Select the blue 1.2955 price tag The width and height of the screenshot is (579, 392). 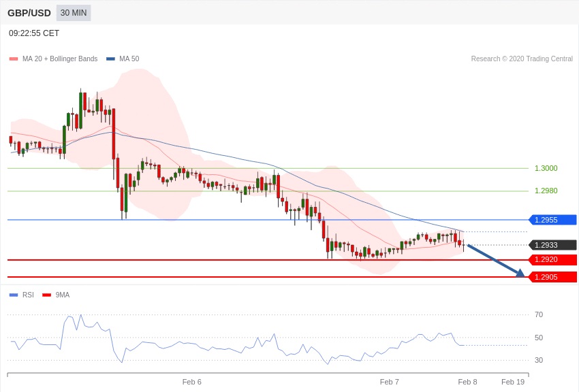point(552,220)
